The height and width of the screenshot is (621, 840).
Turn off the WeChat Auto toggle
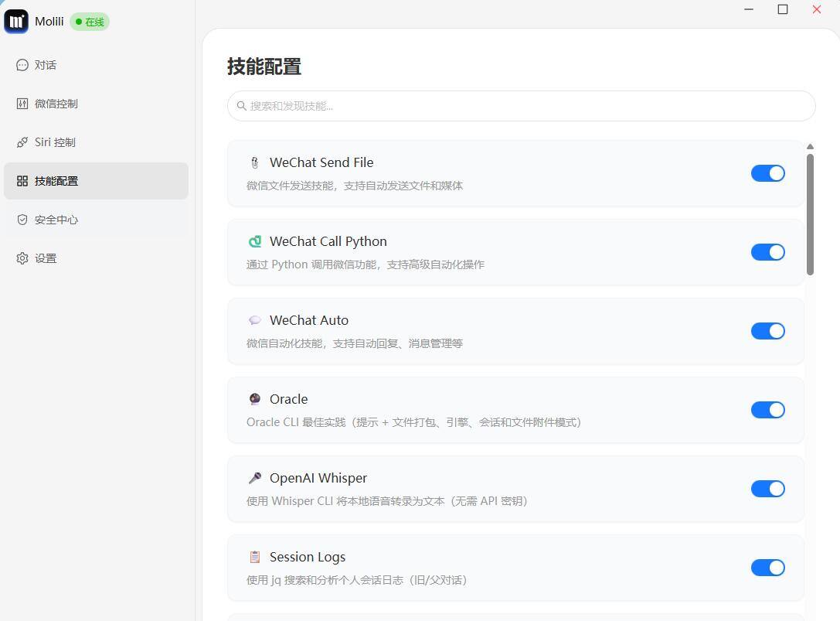point(767,331)
